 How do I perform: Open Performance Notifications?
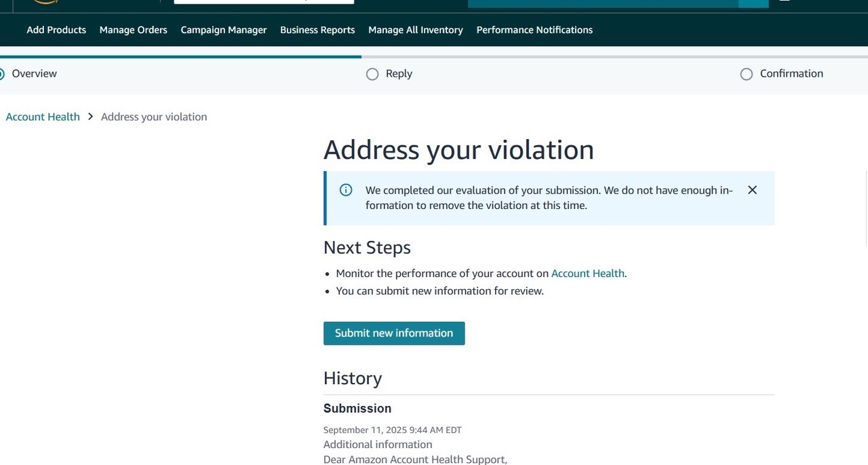click(534, 30)
